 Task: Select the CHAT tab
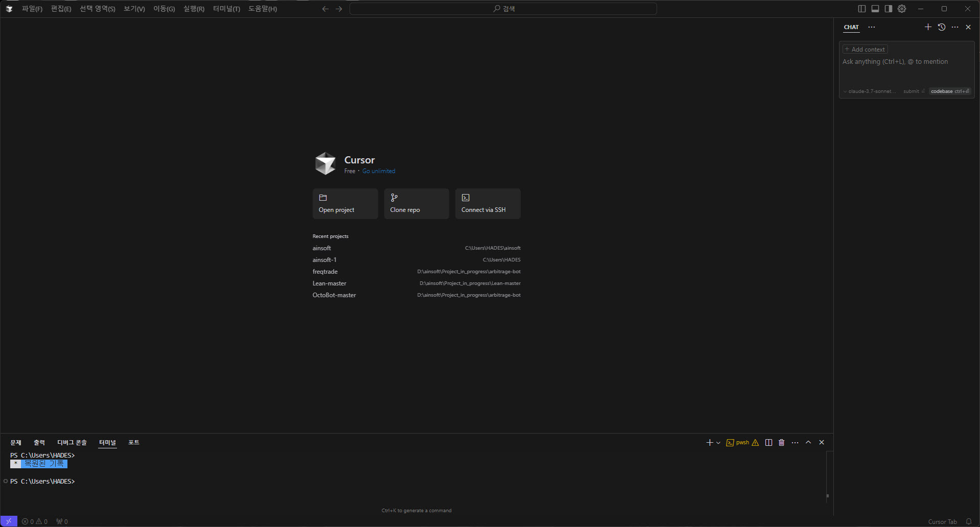851,27
